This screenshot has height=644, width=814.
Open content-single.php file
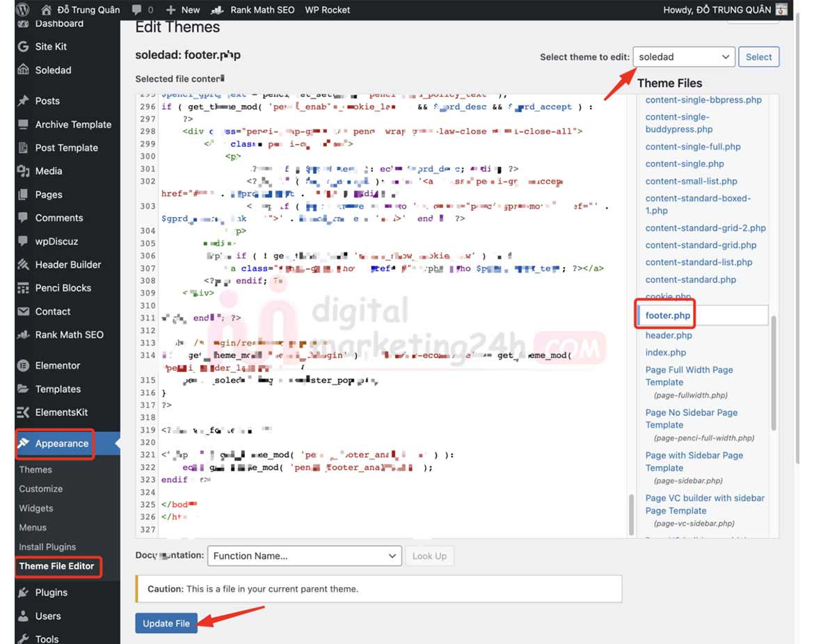click(x=684, y=163)
